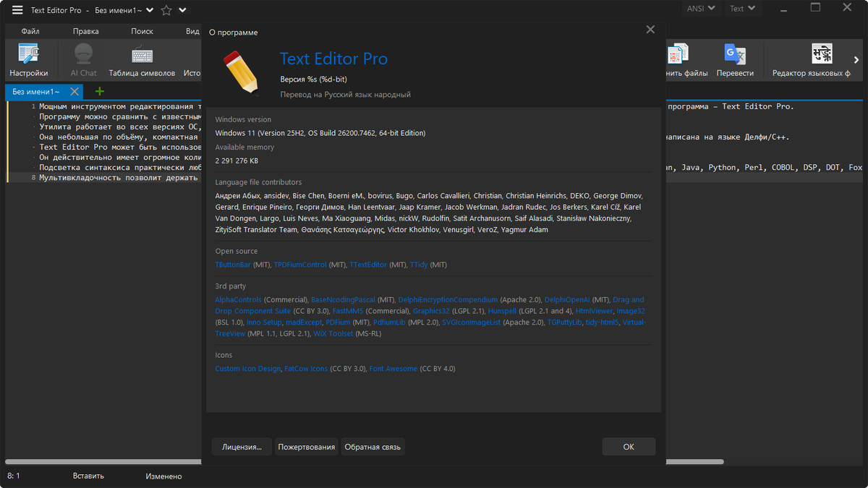Confirm dialog with OK button
868x488 pixels.
click(x=629, y=447)
